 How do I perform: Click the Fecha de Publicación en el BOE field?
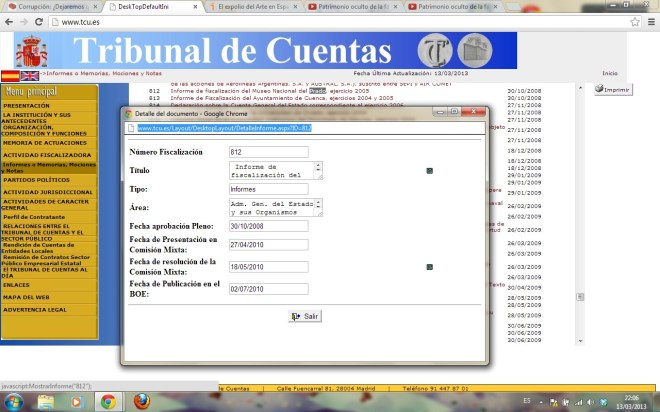coord(268,289)
